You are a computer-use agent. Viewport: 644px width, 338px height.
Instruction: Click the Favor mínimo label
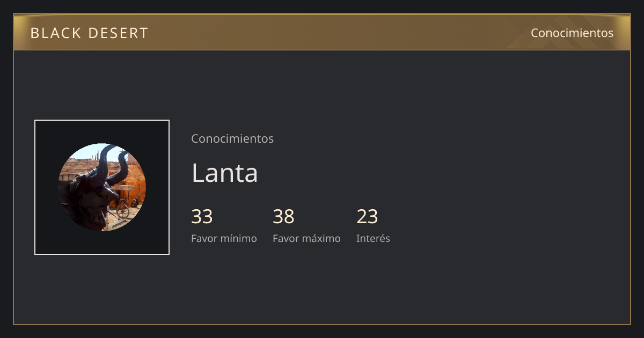click(224, 238)
